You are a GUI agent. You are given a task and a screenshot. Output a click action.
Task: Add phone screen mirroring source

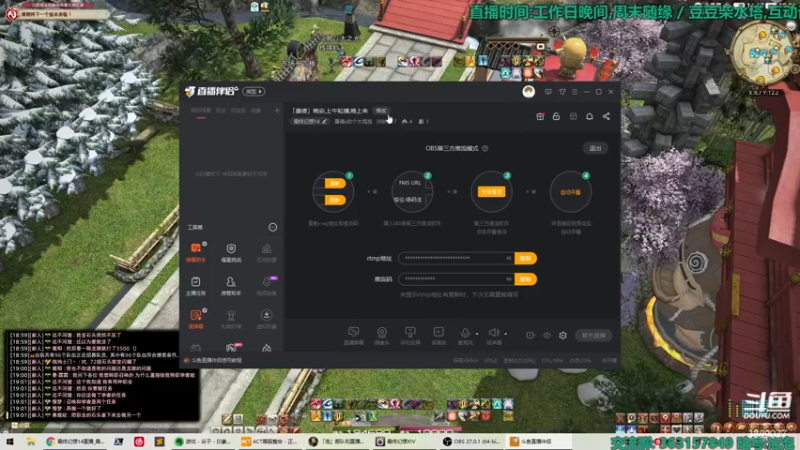click(410, 336)
